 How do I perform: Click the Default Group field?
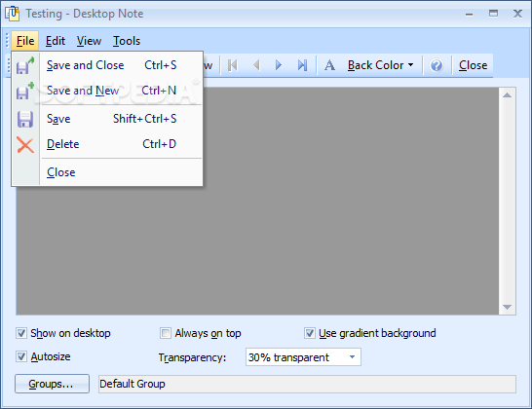tap(307, 384)
